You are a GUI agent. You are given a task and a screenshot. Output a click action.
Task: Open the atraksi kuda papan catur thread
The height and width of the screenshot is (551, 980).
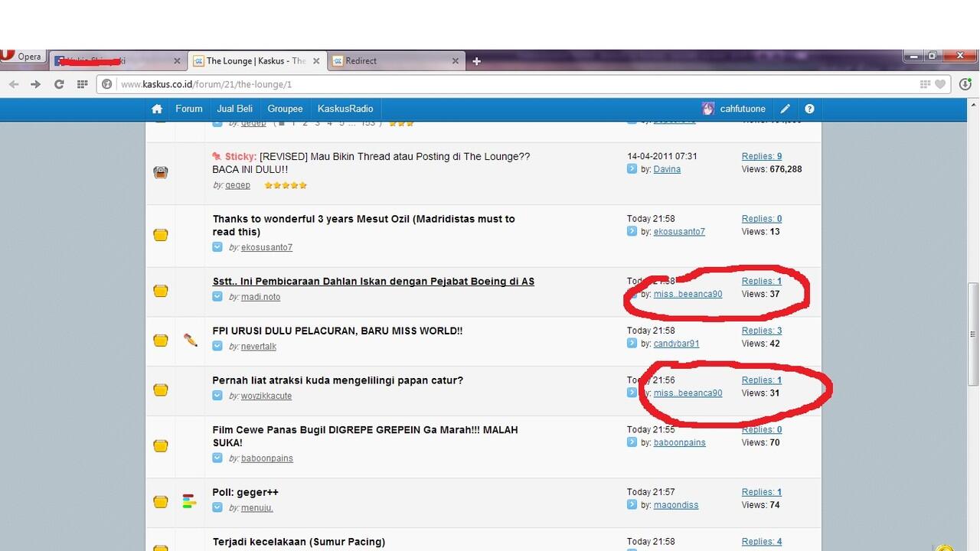338,380
